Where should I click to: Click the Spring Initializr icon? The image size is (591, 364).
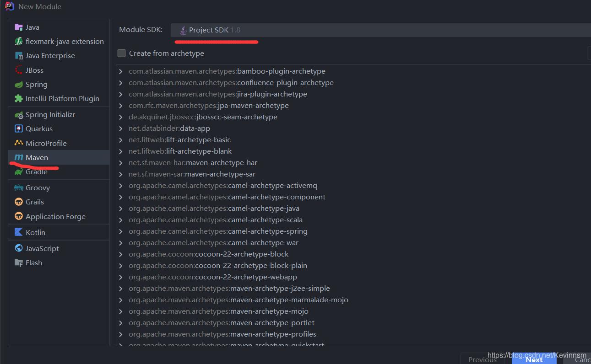(x=19, y=114)
